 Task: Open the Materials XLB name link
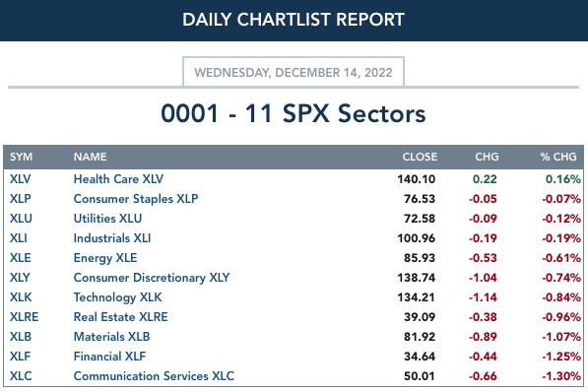click(111, 337)
